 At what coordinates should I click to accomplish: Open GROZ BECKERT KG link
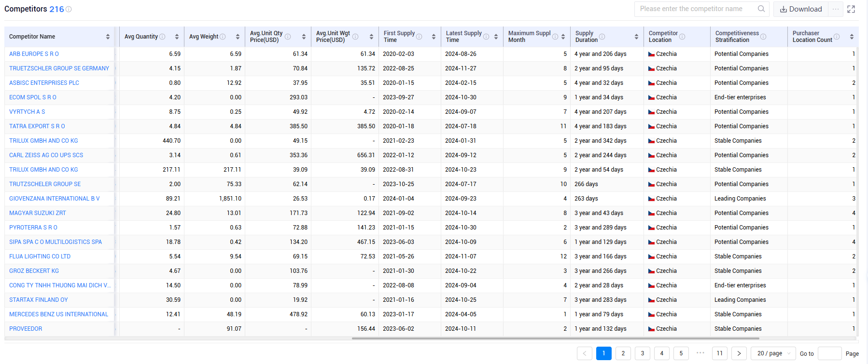point(34,271)
